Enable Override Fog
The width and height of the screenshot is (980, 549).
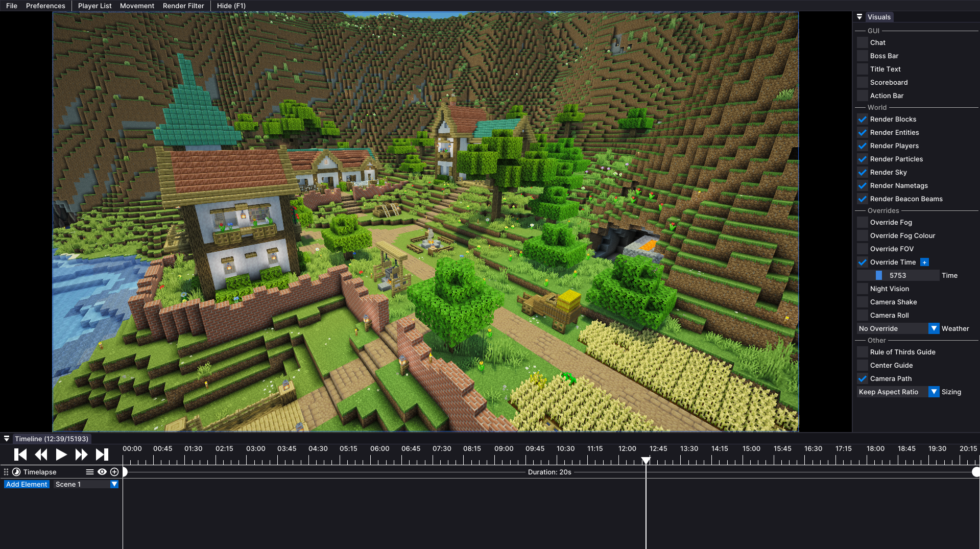click(863, 222)
